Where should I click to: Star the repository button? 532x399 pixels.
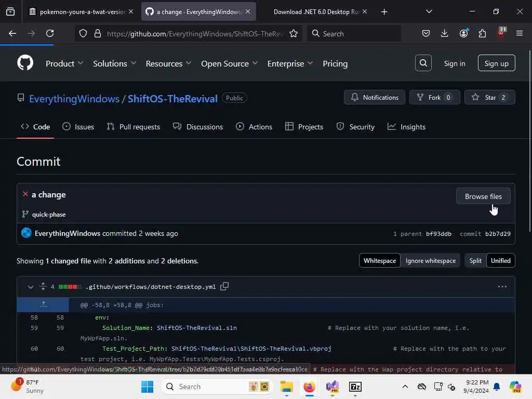click(489, 97)
